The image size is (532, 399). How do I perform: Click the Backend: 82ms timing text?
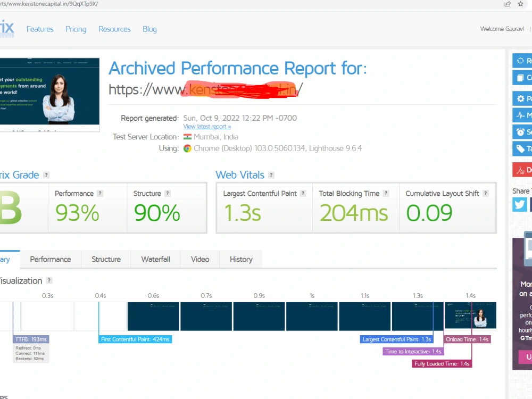29,359
